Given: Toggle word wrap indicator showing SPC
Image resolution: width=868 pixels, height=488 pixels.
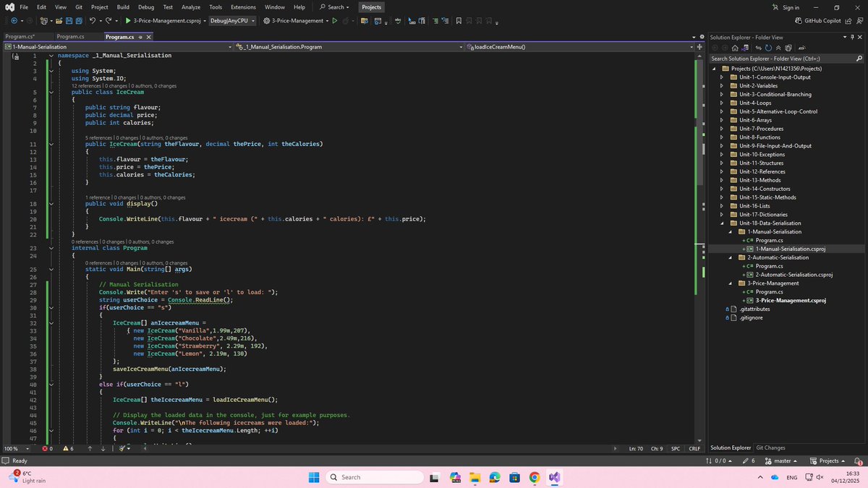Looking at the screenshot, I should point(676,448).
